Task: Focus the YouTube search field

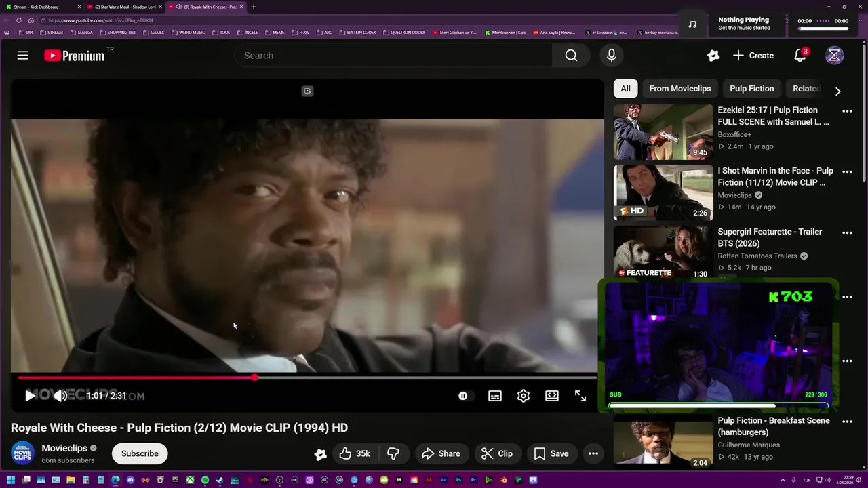Action: click(x=393, y=56)
